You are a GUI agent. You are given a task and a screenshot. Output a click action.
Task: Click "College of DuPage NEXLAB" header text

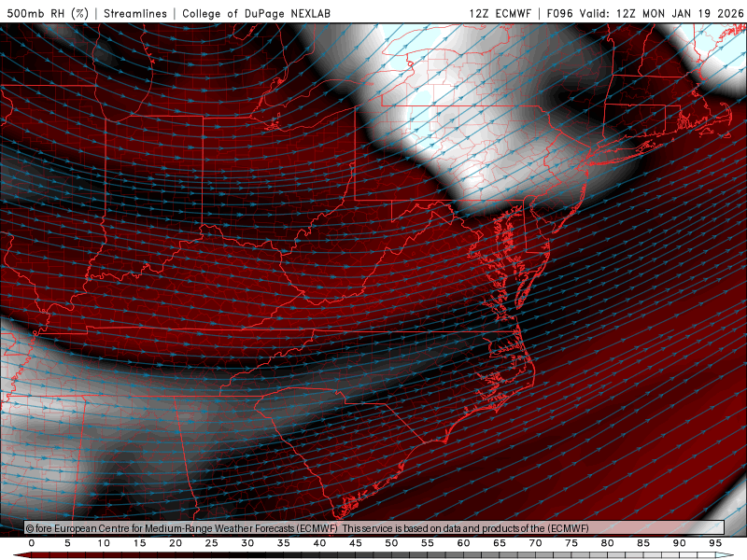pyautogui.click(x=256, y=13)
